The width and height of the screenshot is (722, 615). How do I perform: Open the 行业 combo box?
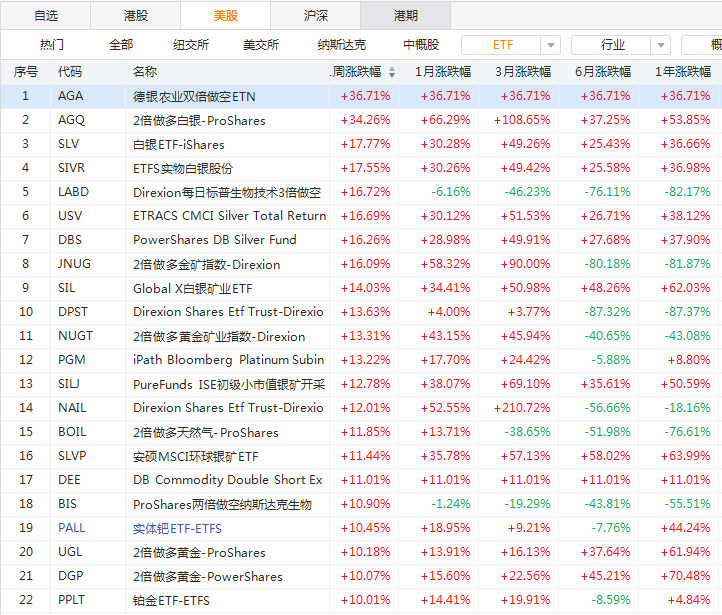[621, 45]
